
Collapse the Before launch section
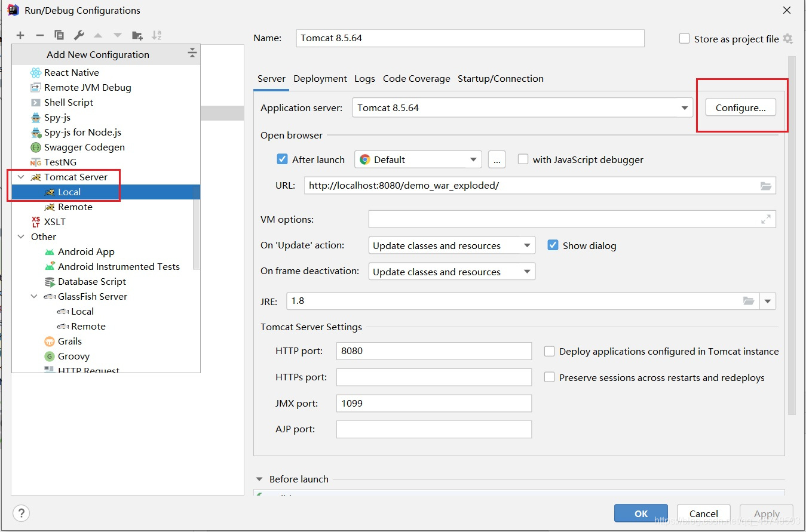[259, 479]
